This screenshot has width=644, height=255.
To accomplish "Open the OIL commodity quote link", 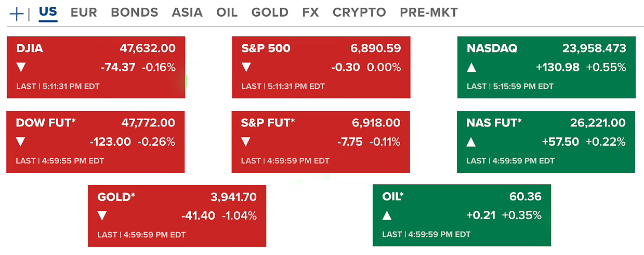I will (x=393, y=197).
